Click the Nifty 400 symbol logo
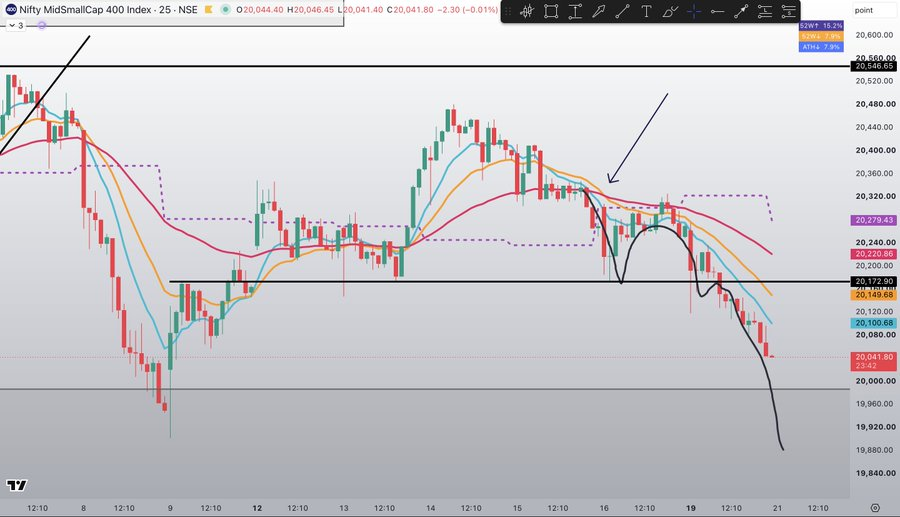This screenshot has width=900, height=517. click(11, 10)
